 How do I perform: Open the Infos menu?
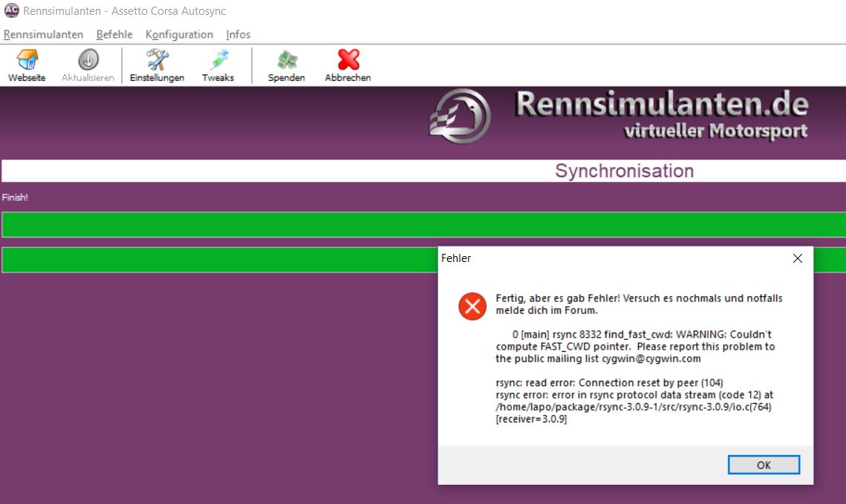click(238, 34)
